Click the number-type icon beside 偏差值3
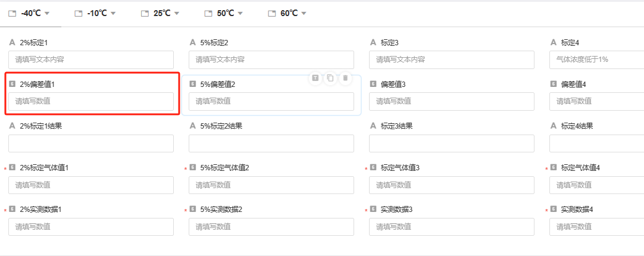This screenshot has width=644, height=256. [373, 85]
